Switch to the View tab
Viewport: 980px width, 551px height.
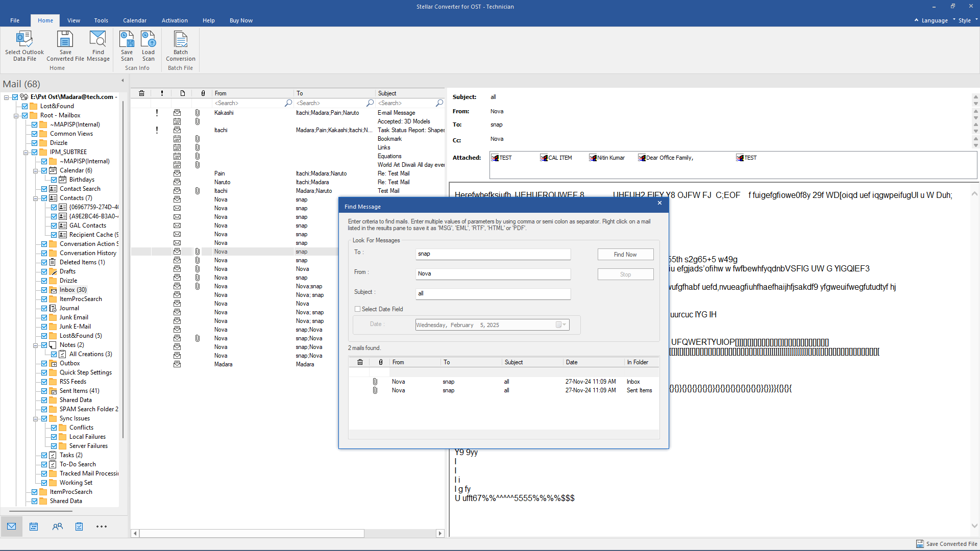(73, 20)
